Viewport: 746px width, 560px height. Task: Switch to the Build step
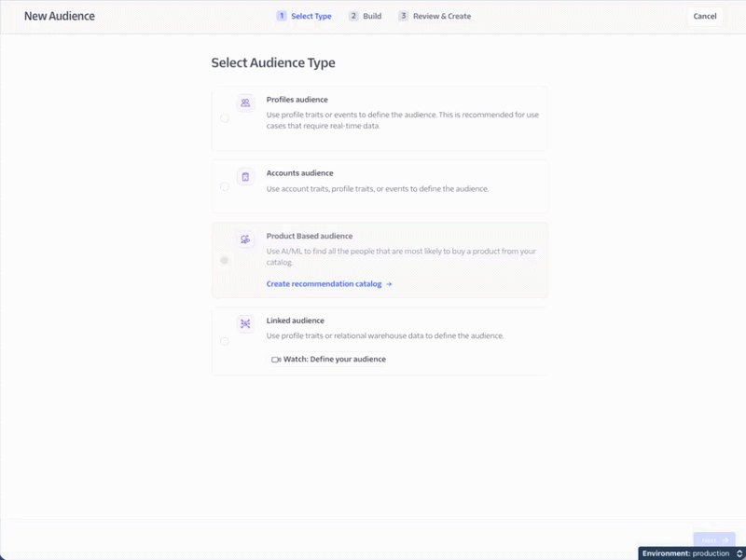coord(365,16)
